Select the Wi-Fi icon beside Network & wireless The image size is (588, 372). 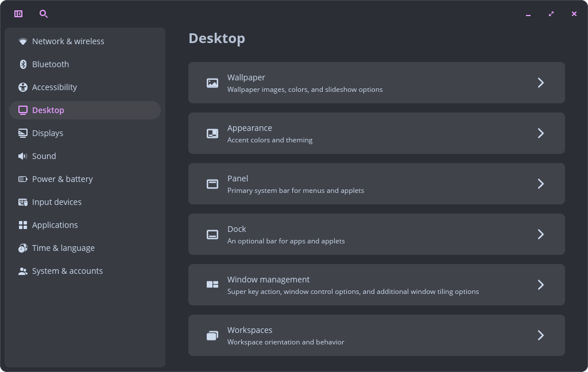22,41
